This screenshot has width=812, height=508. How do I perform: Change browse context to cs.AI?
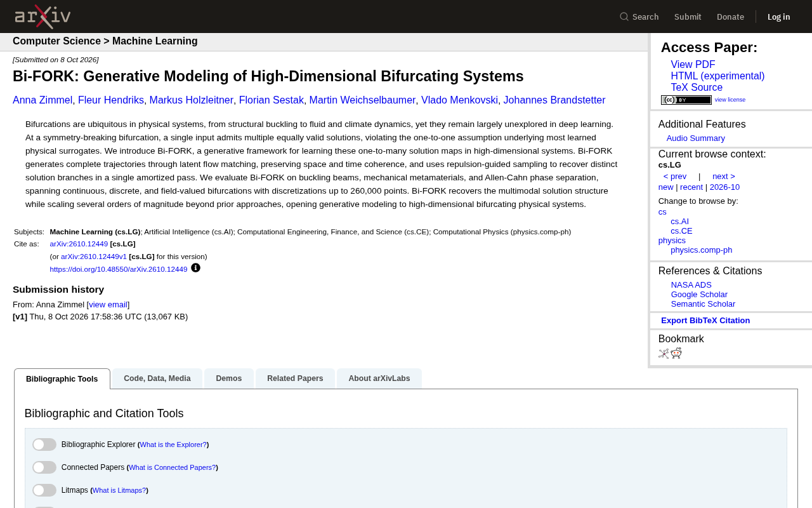(x=679, y=222)
